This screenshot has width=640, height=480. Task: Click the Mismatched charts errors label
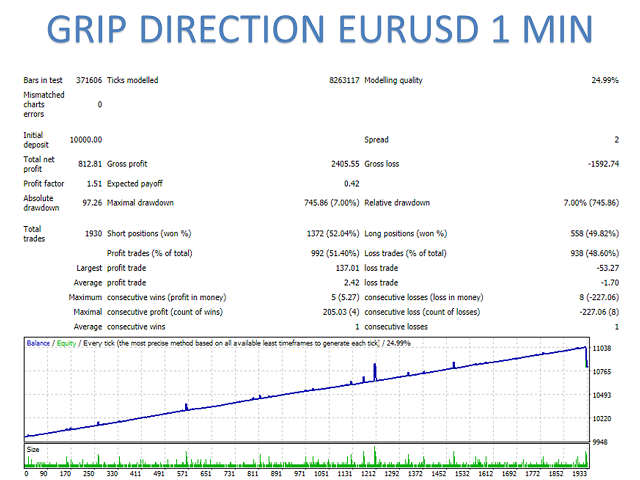[x=44, y=104]
